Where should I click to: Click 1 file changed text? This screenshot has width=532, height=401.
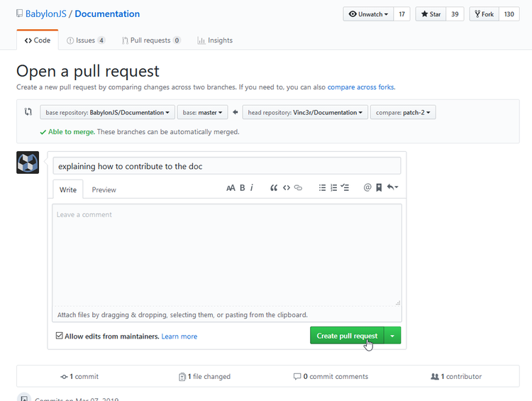209,377
